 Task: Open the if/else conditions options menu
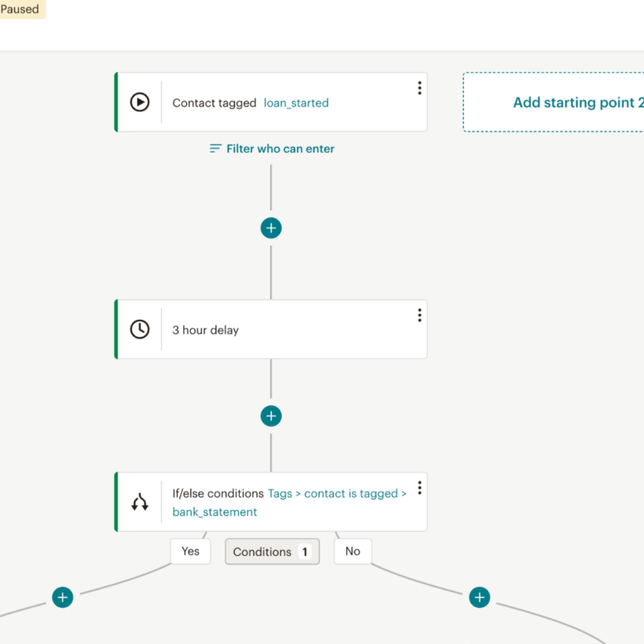coord(419,487)
